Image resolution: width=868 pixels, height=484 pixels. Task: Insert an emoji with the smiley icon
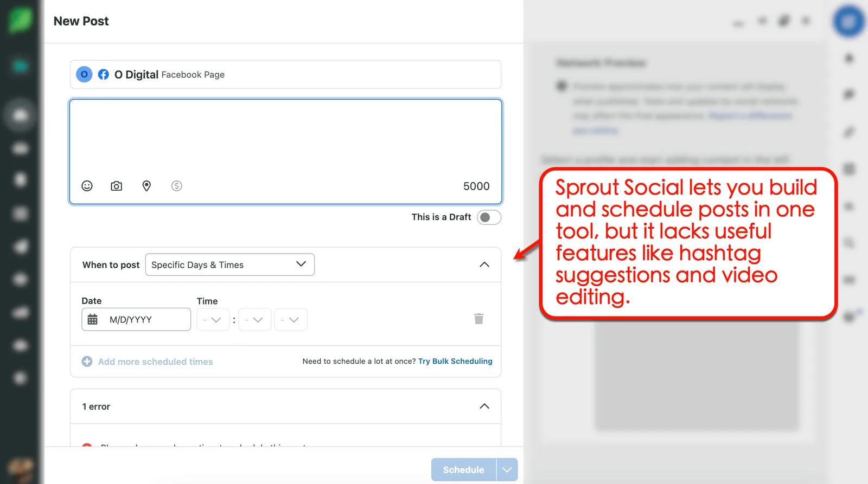[87, 186]
